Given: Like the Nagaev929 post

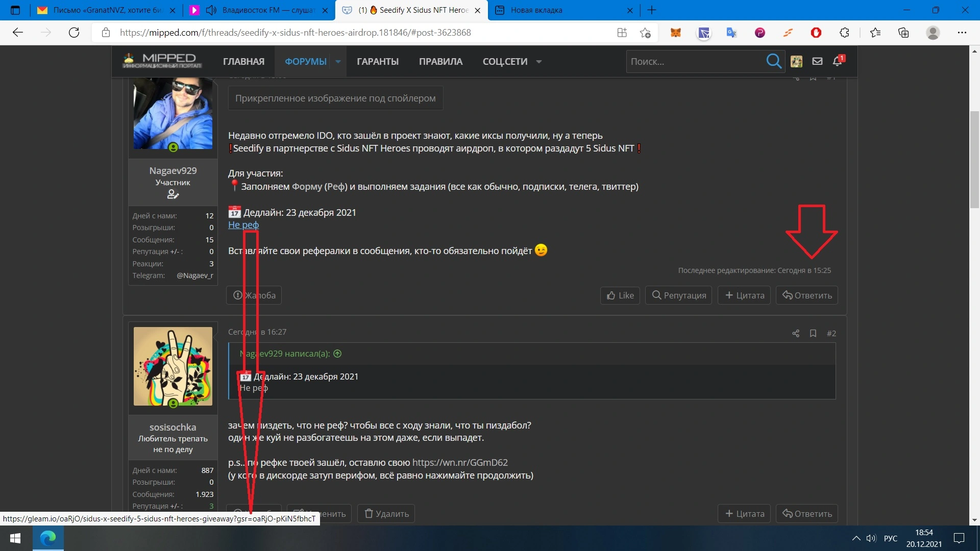Looking at the screenshot, I should 620,295.
